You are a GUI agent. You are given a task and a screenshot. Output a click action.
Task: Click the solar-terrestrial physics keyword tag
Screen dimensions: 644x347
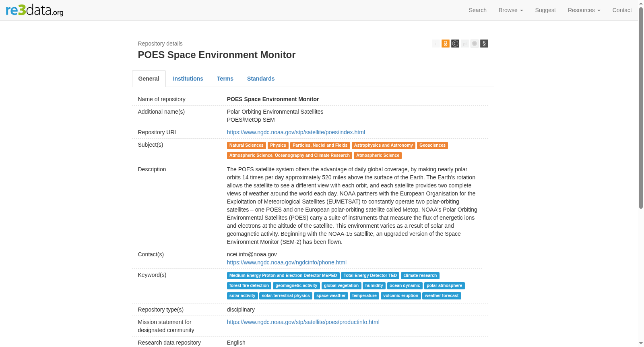[286, 296]
